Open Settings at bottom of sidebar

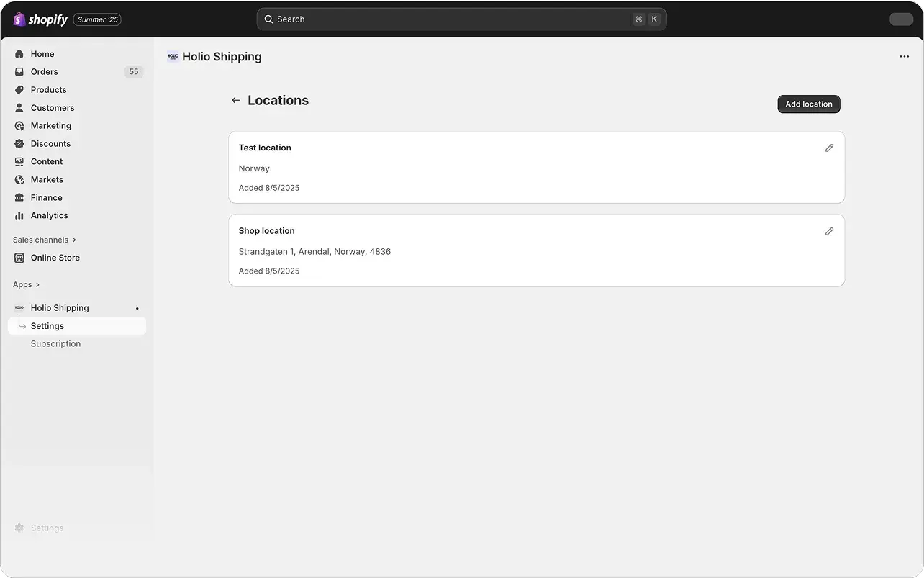point(47,528)
